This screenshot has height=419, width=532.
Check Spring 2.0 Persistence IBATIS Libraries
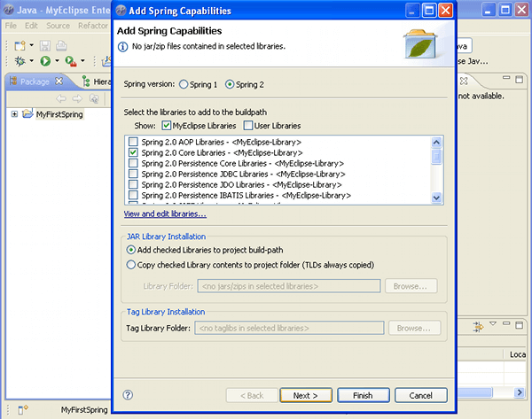click(133, 195)
